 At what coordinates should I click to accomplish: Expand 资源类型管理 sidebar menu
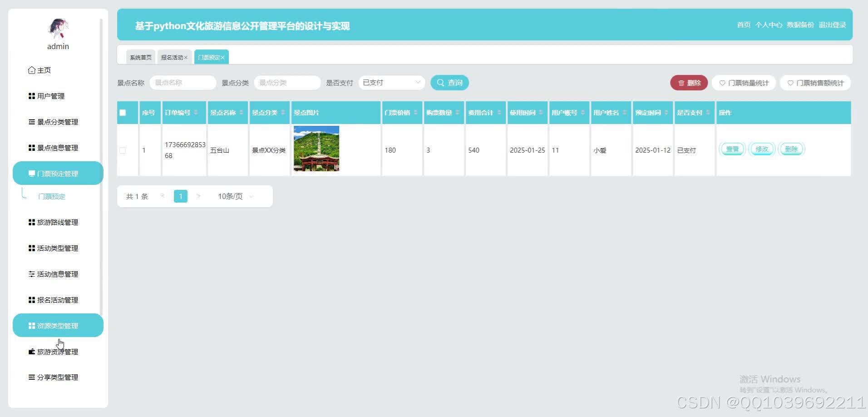click(58, 325)
